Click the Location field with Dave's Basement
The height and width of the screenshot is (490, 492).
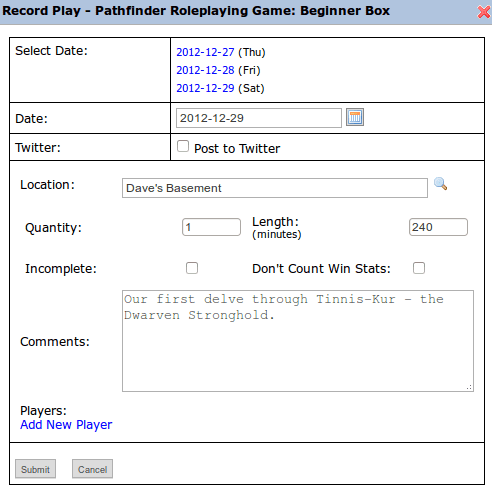tap(275, 188)
